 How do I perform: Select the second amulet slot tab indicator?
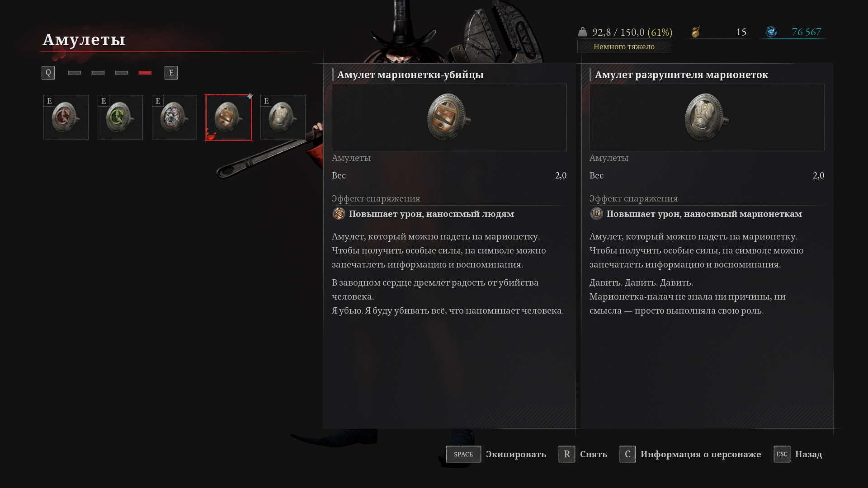coord(98,73)
